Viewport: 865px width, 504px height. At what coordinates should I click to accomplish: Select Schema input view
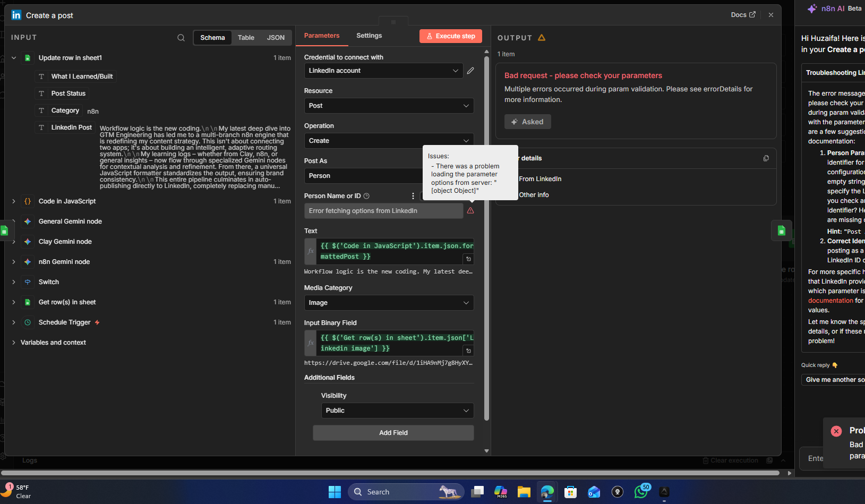212,38
